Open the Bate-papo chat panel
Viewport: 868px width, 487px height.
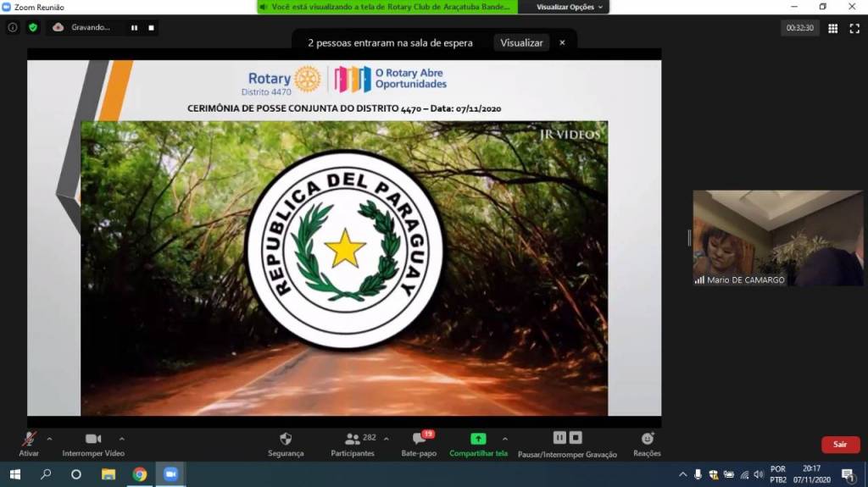(x=419, y=439)
